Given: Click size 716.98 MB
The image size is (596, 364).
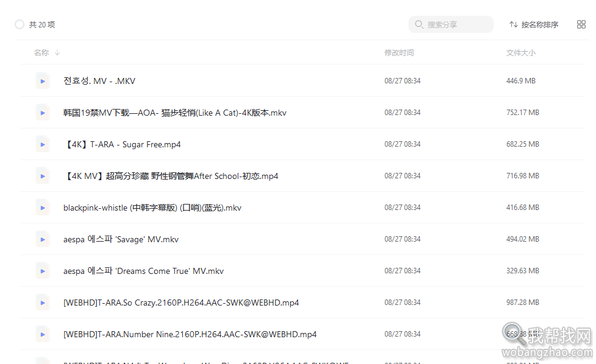Looking at the screenshot, I should point(523,176).
